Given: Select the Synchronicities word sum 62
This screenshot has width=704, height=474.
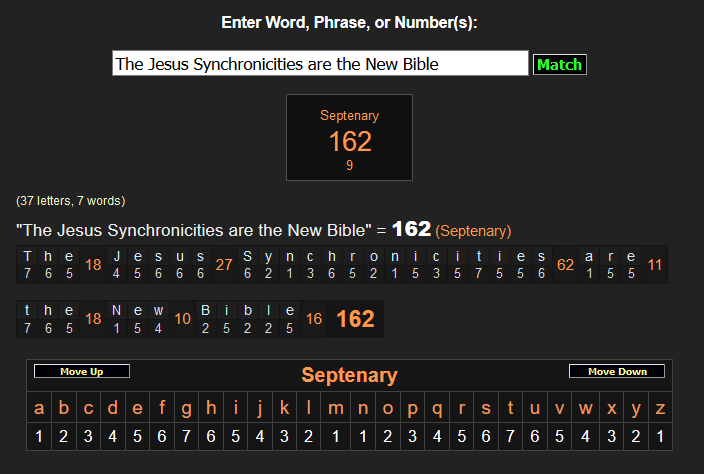Looking at the screenshot, I should coord(566,265).
